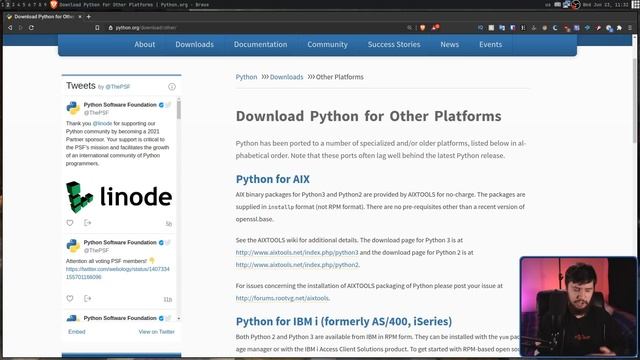Click View on Twitter link
The width and height of the screenshot is (640, 360).
pyautogui.click(x=156, y=332)
